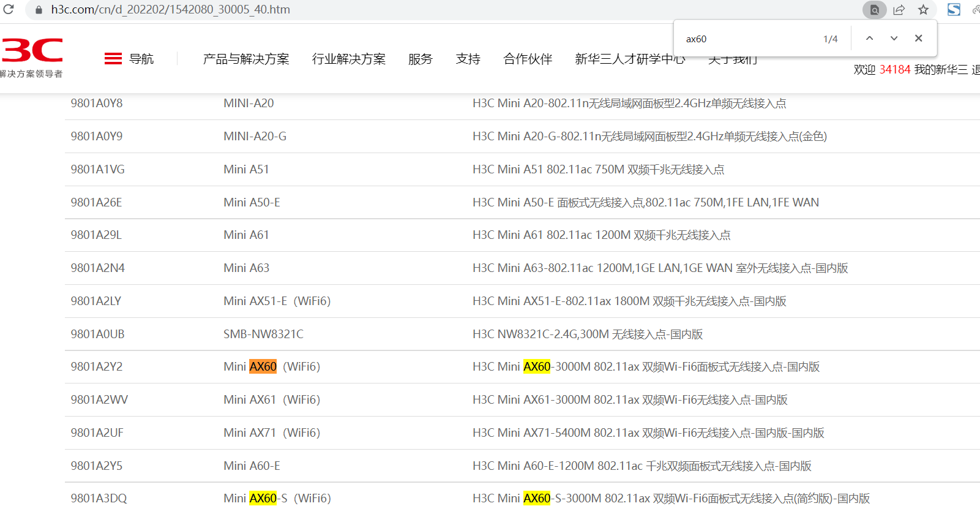980x525 pixels.
Task: Select the model cell MINI-A20-G
Action: [255, 137]
